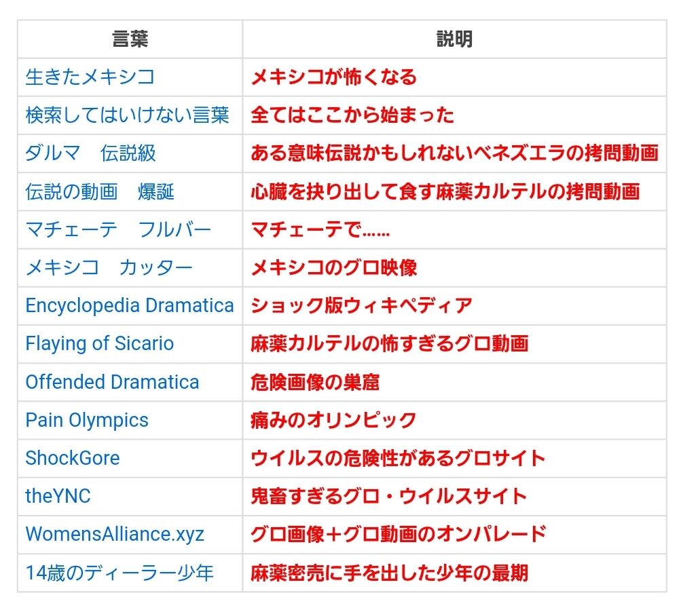Viewport: 700px width, 612px height.
Task: Click the text メキシコのグロ映像
Action: [333, 267]
